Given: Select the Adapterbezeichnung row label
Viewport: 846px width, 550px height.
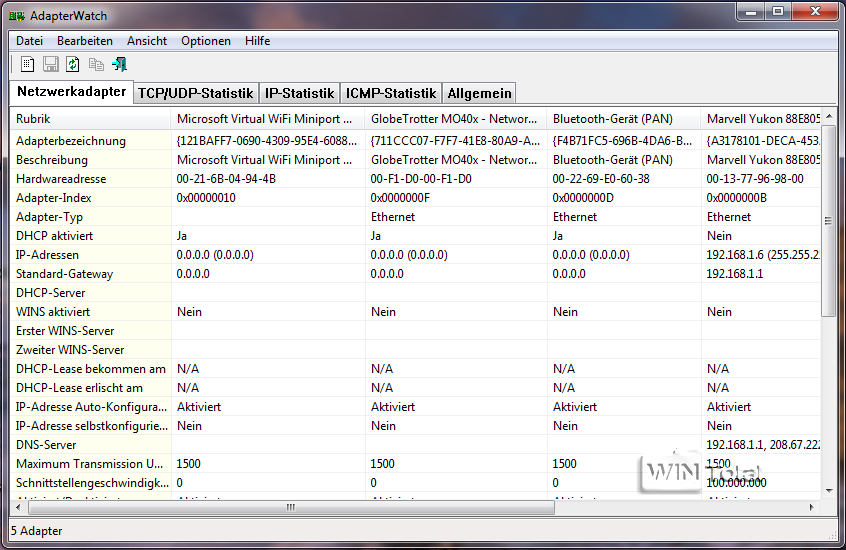Looking at the screenshot, I should click(71, 141).
